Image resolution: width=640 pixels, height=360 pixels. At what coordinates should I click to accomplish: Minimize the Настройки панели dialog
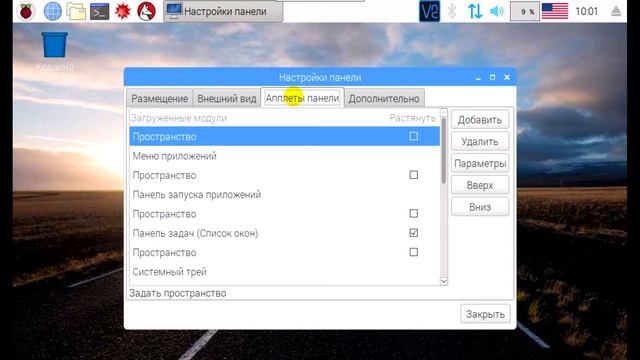coord(478,77)
